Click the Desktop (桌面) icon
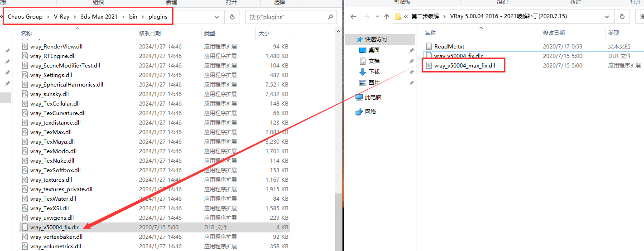The width and height of the screenshot is (644, 251). tap(362, 50)
